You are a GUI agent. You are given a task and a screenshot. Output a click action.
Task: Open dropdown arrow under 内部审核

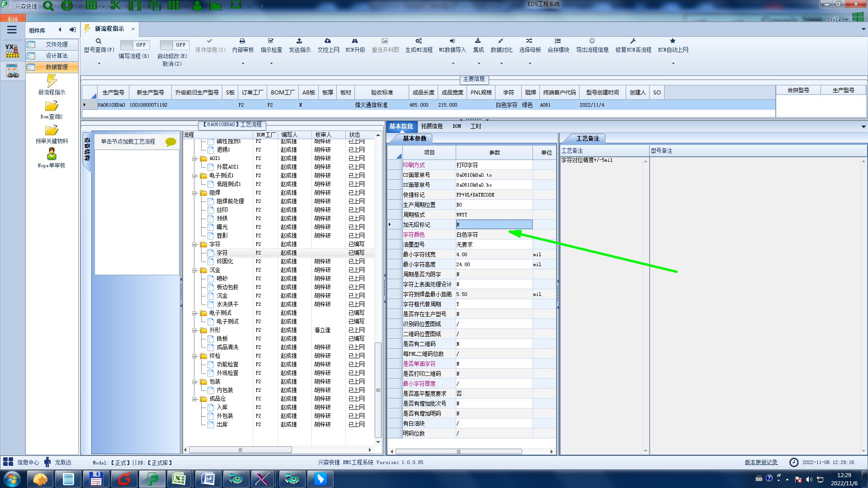[243, 64]
